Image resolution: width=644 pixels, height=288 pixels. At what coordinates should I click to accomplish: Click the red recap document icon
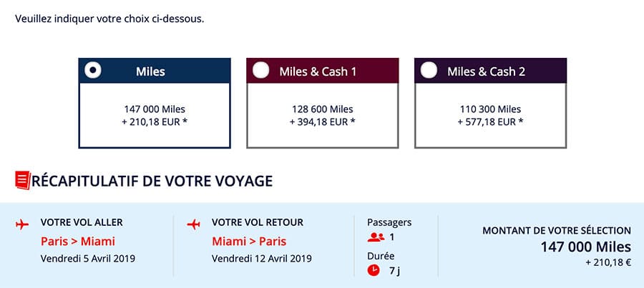pyautogui.click(x=22, y=180)
